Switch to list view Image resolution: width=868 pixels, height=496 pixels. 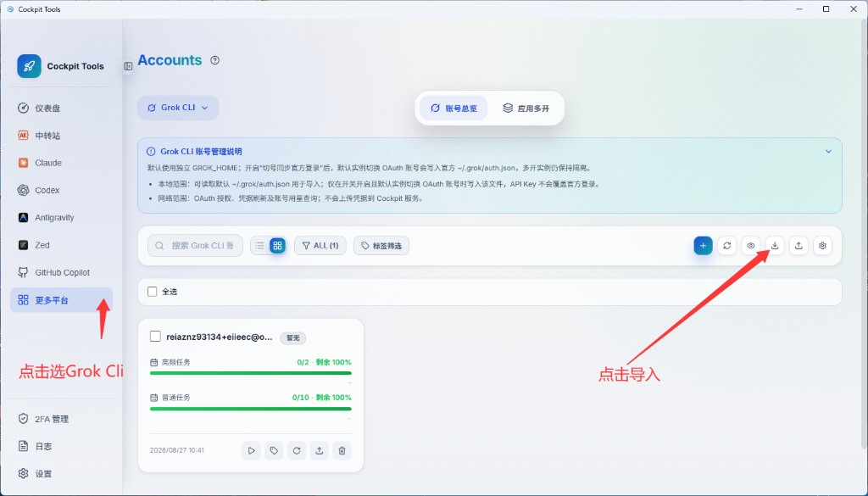[x=259, y=245]
